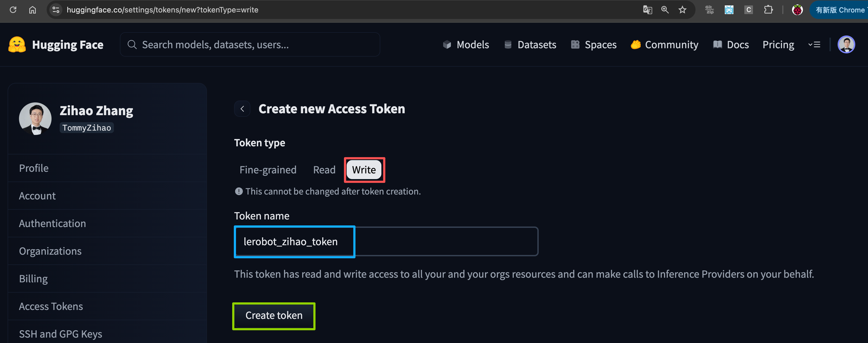
Task: Open the browser extensions puzzle icon
Action: pyautogui.click(x=768, y=10)
